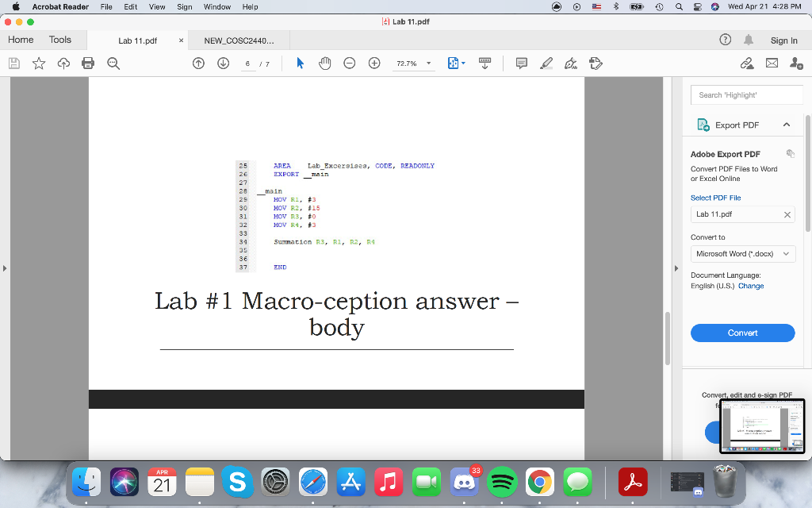Open the sign document pen tool
The width and height of the screenshot is (812, 508).
point(571,63)
